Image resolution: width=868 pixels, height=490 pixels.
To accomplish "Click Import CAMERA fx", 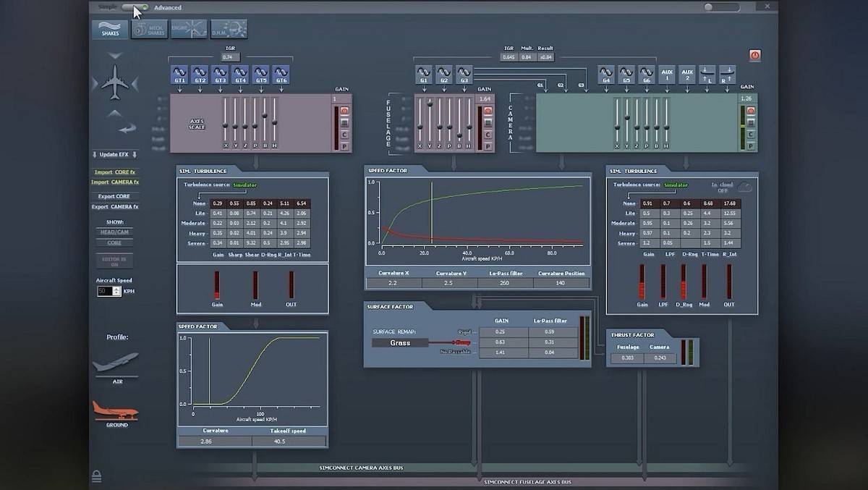I will [114, 182].
